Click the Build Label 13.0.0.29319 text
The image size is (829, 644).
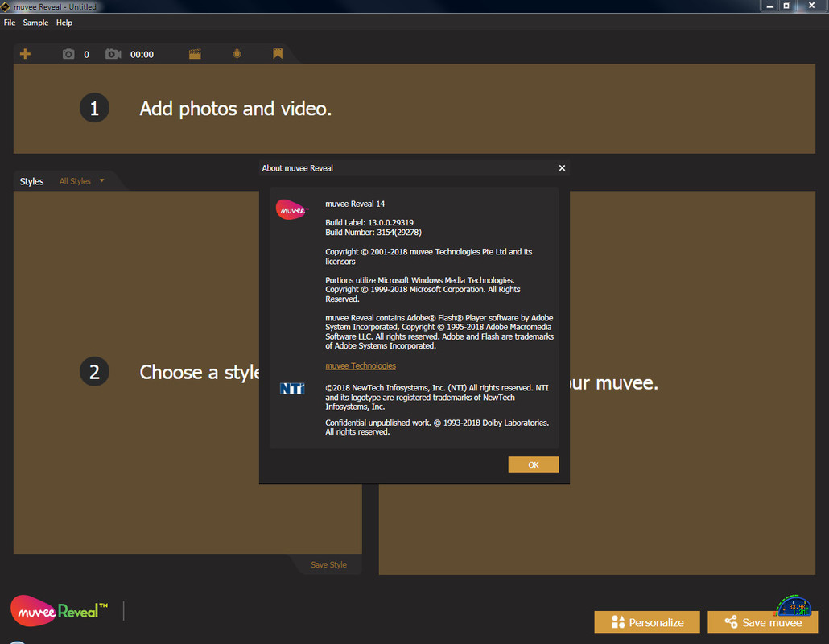369,223
